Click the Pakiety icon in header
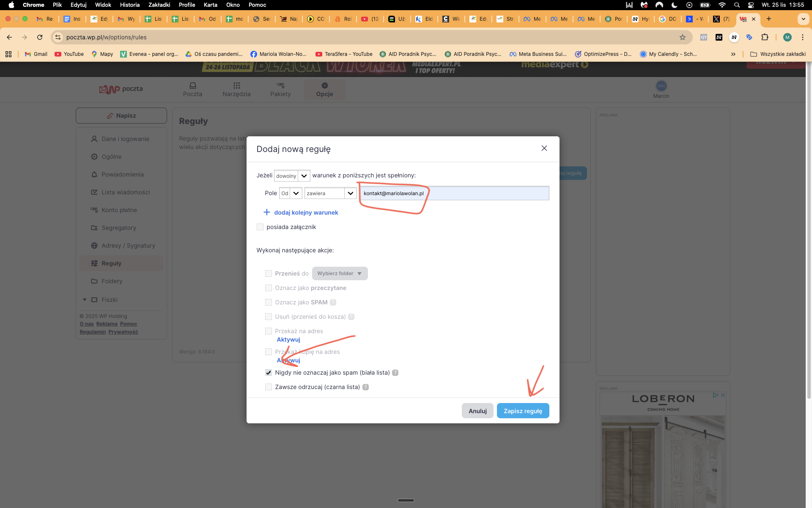Image resolution: width=812 pixels, height=508 pixels. tap(280, 86)
